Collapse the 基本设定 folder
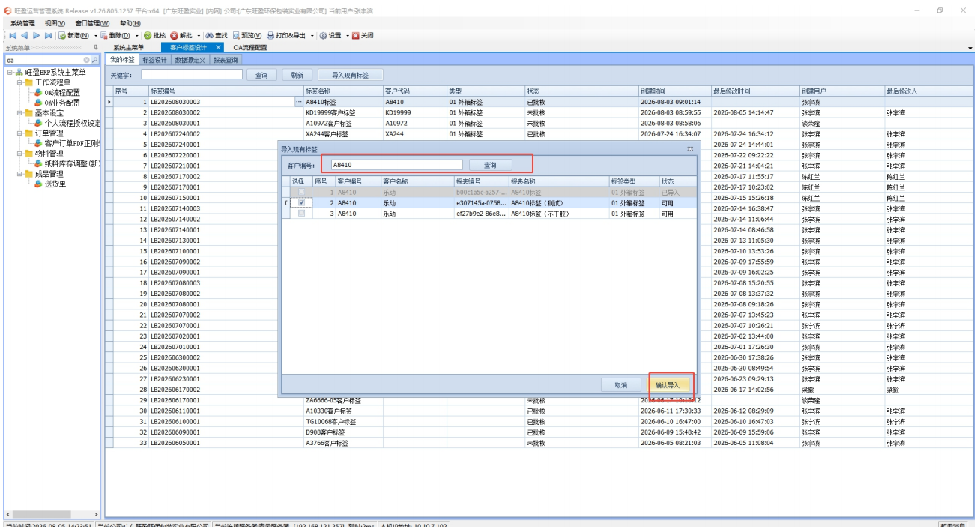 pyautogui.click(x=19, y=113)
